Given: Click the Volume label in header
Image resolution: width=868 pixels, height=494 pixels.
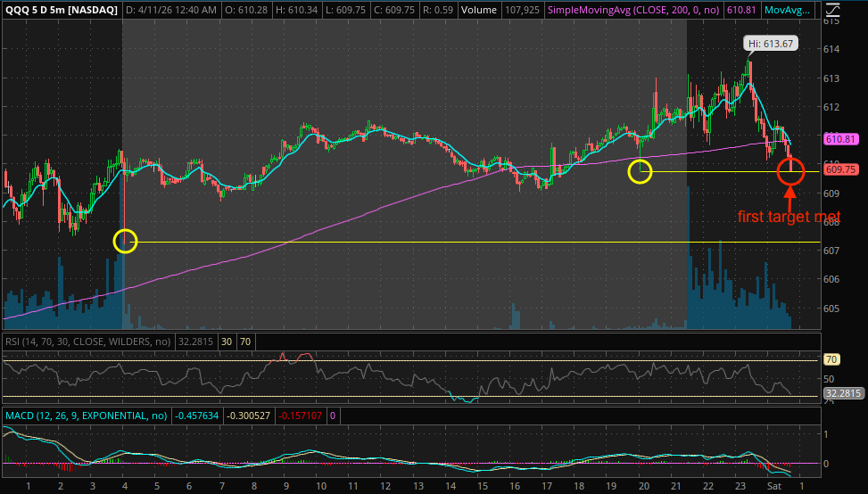Looking at the screenshot, I should point(479,10).
